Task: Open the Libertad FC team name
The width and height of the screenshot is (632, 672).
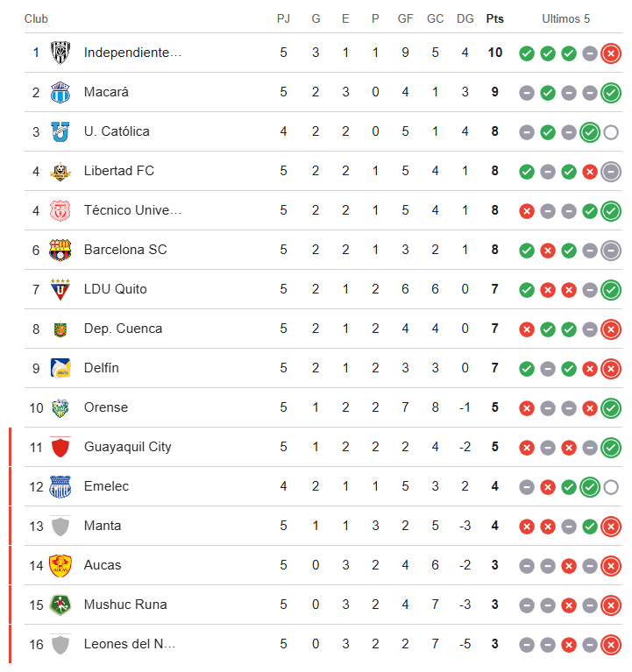Action: click(x=119, y=171)
